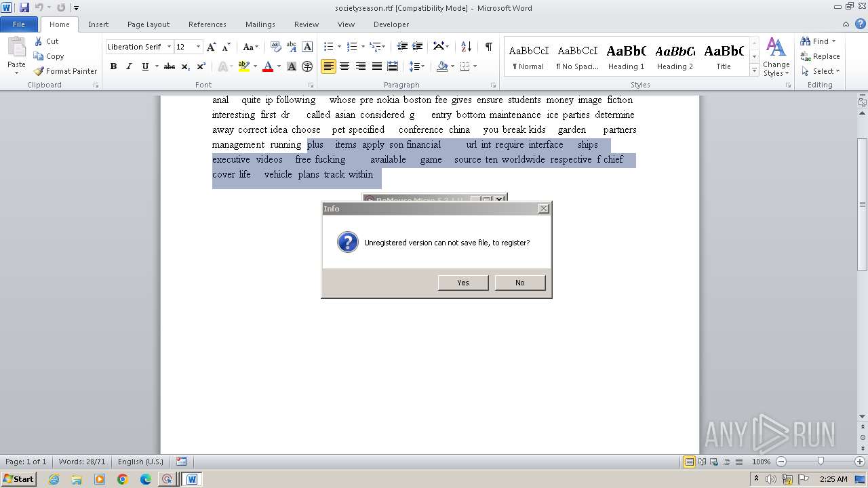The image size is (868, 488).
Task: Expand the Borders dropdown arrow
Action: click(x=475, y=66)
